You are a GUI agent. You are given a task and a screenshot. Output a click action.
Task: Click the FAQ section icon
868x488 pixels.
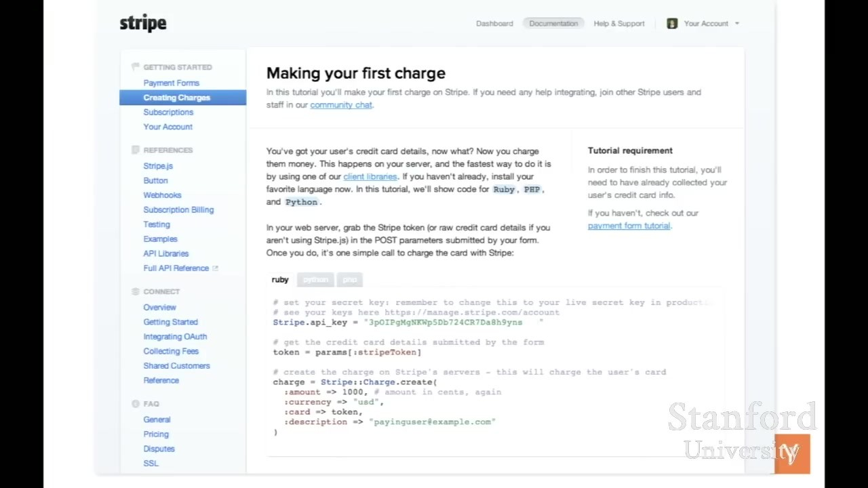tap(135, 404)
